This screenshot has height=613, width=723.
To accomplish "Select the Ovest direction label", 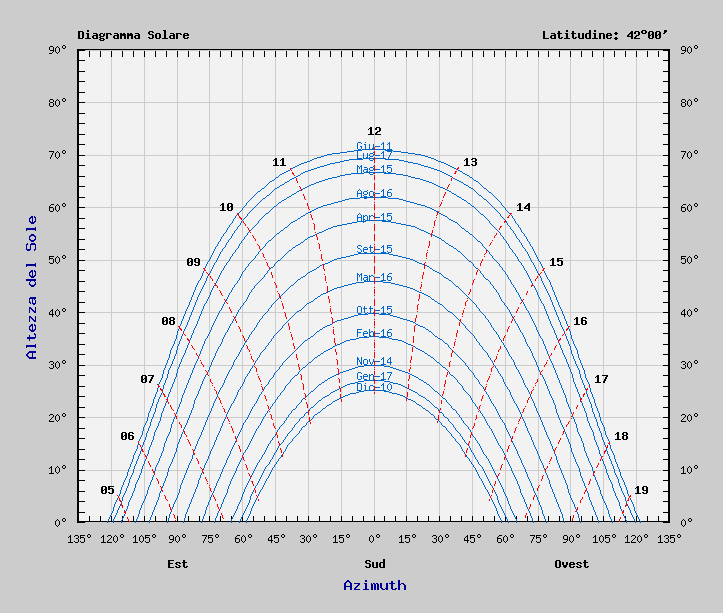I will (x=571, y=564).
